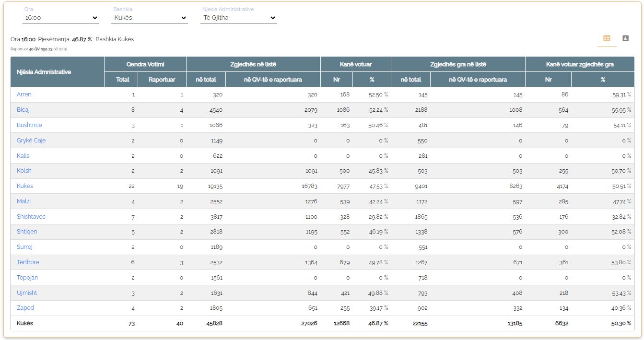This screenshot has height=340, width=644.
Task: Open the Ora time dropdown
Action: click(61, 18)
